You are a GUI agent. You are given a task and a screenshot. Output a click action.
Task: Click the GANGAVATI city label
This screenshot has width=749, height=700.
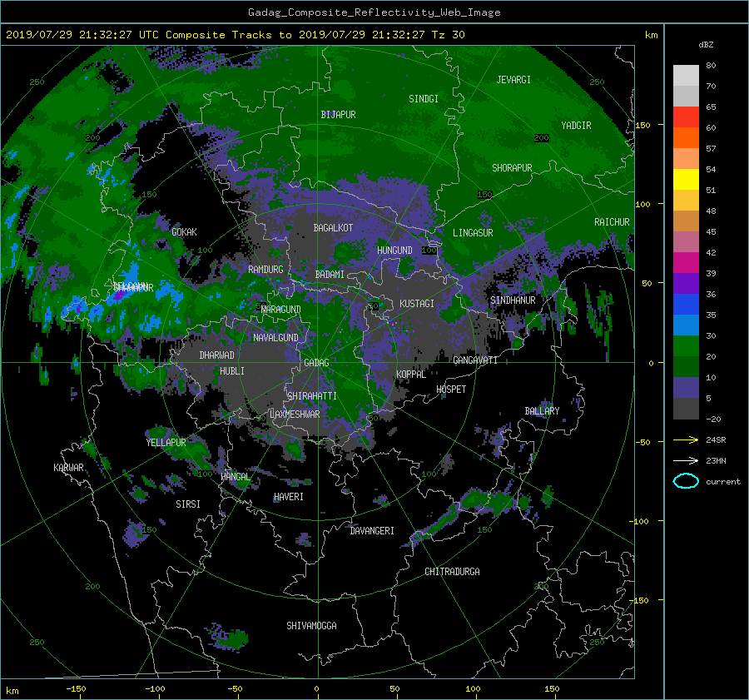coord(475,360)
